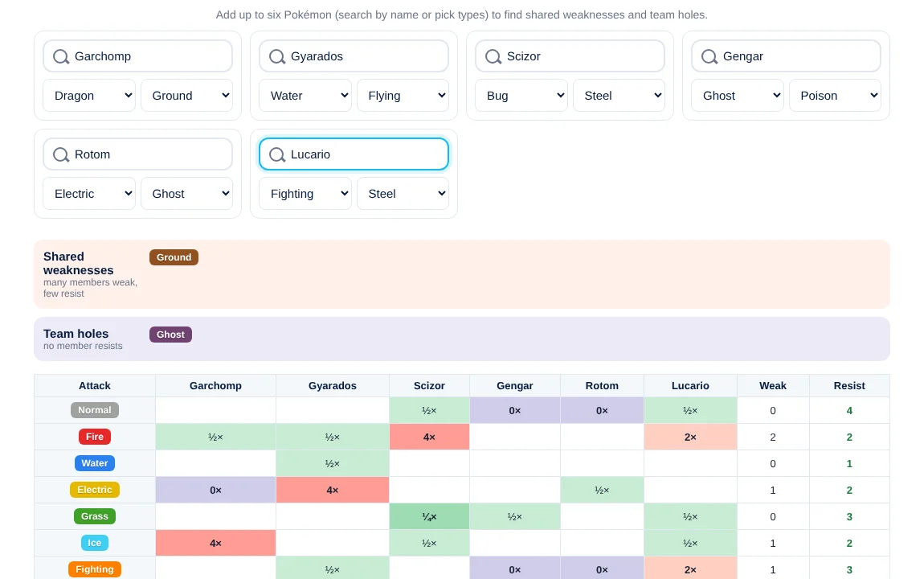
Task: Click the Garchomp column header
Action: [215, 386]
